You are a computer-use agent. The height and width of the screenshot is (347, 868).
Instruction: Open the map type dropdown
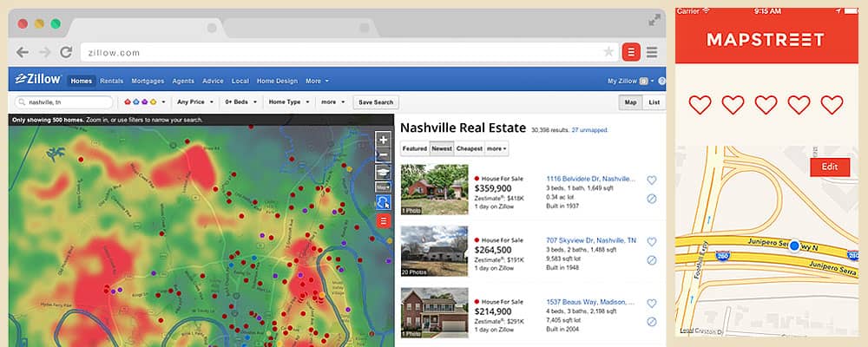pyautogui.click(x=383, y=187)
